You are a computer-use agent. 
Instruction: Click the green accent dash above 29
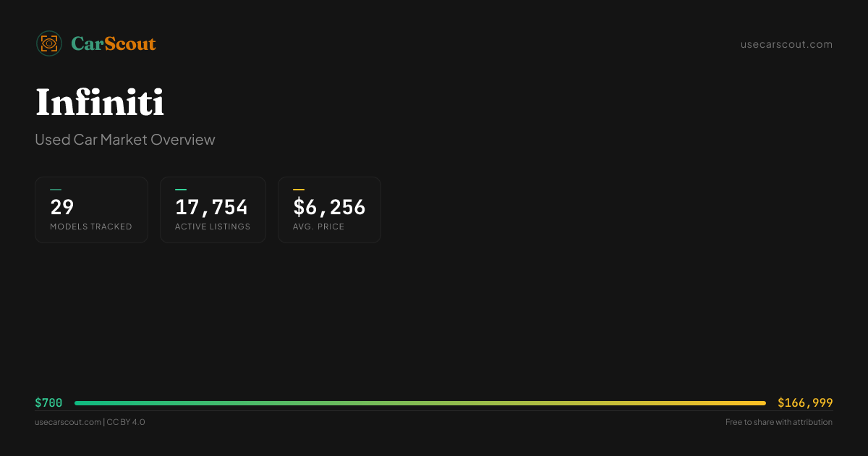(56, 190)
